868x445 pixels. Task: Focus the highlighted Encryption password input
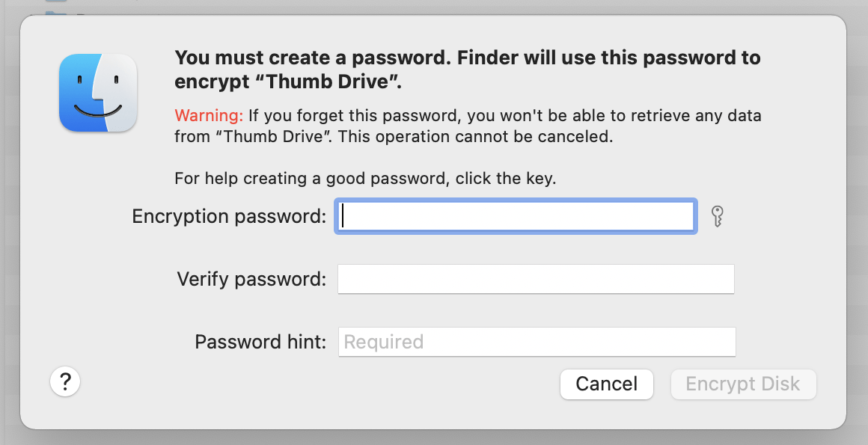pos(516,216)
